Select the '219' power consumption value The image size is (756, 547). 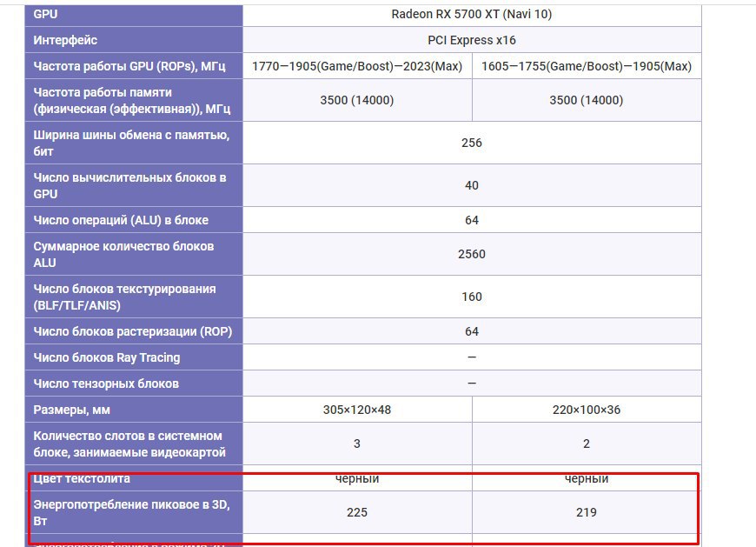(587, 512)
